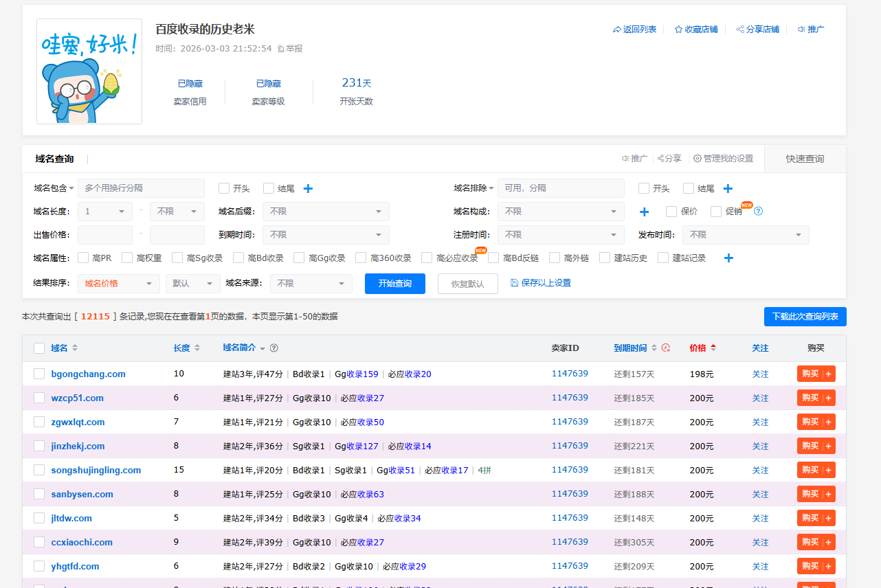Click the plus icon after 建站记录
The height and width of the screenshot is (588, 881).
729,258
